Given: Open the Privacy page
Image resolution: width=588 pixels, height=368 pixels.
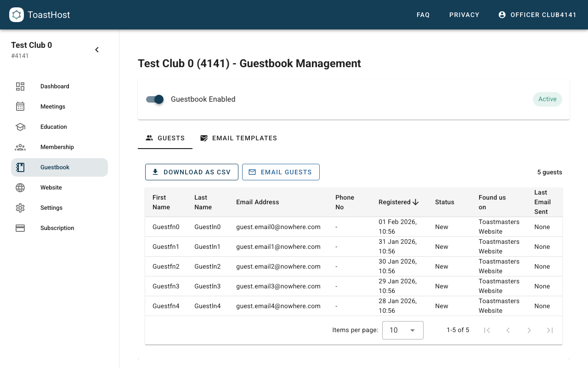Looking at the screenshot, I should click(x=464, y=15).
